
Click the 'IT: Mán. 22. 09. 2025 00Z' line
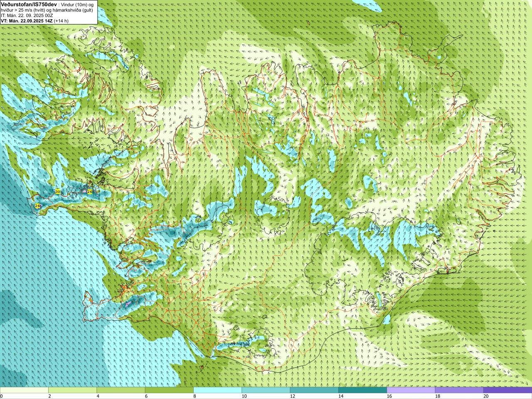27,15
